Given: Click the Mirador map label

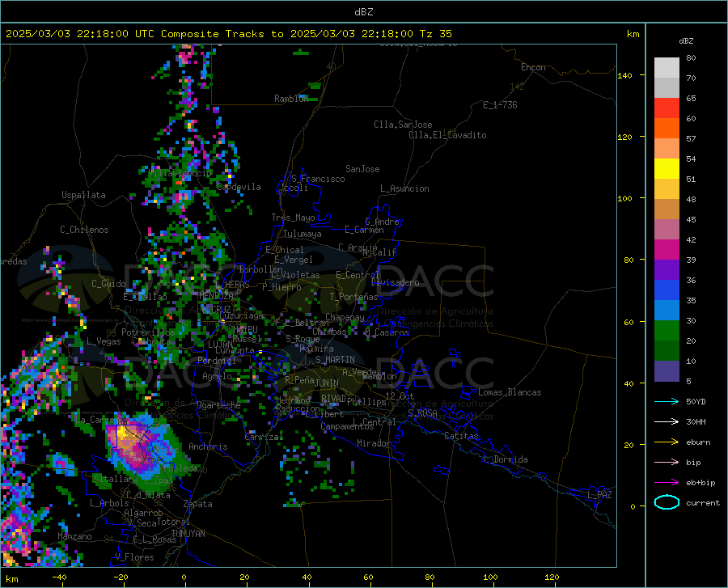Looking at the screenshot, I should pyautogui.click(x=374, y=444).
